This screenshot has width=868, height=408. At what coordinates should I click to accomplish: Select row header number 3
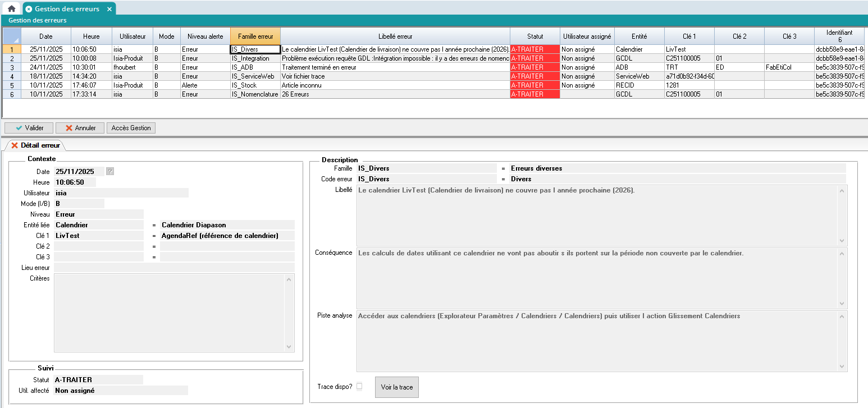(12, 67)
